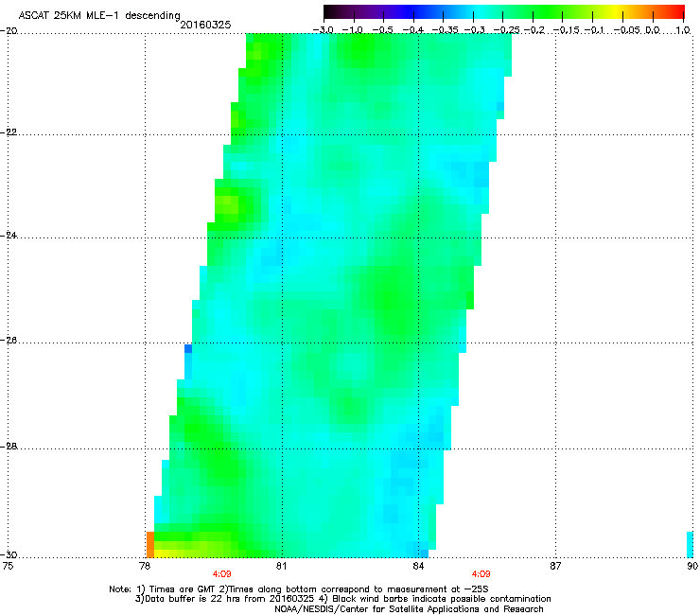Click the -0.2 color scale label
Screen dimensions: 700x615
pyautogui.click(x=534, y=30)
